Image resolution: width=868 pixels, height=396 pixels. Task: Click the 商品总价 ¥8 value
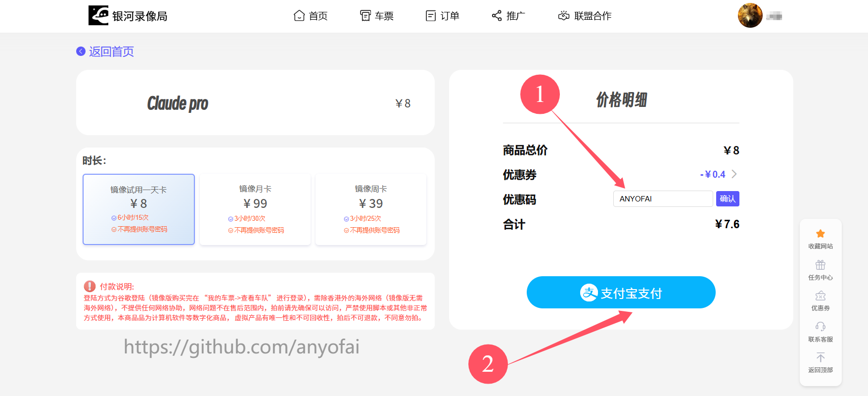pyautogui.click(x=731, y=150)
